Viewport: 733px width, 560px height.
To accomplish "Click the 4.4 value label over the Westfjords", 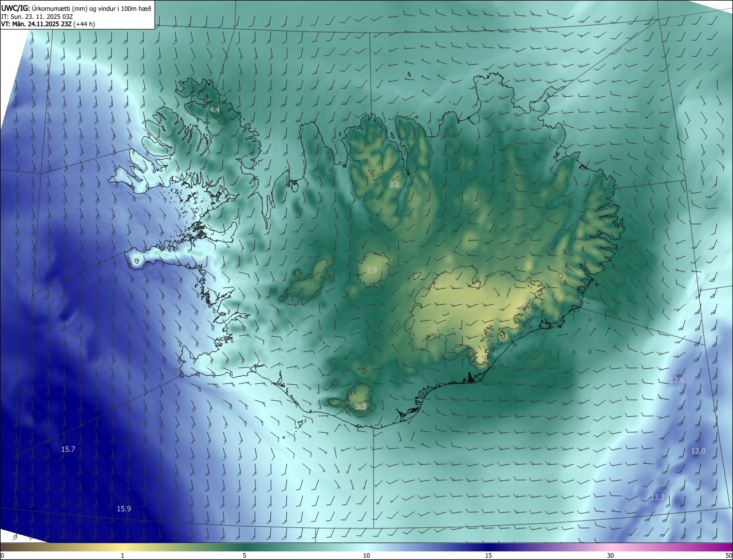I will pos(215,109).
